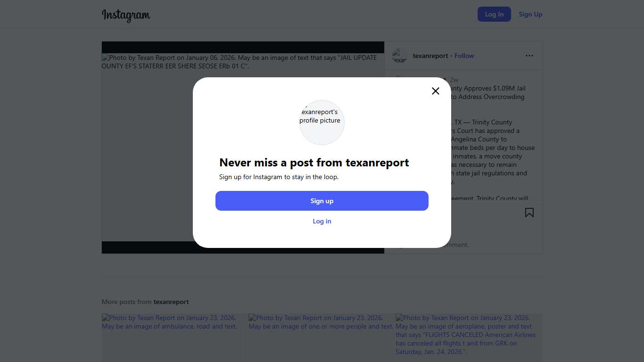Click texanreport's profile picture in the popup
644x362 pixels.
(322, 122)
